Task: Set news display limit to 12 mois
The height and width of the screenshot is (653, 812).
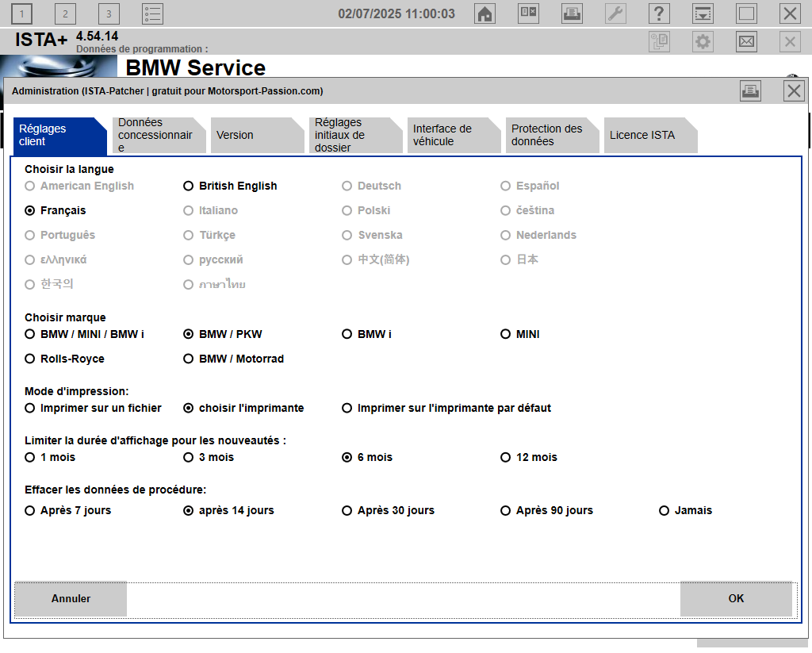Action: tap(529, 458)
